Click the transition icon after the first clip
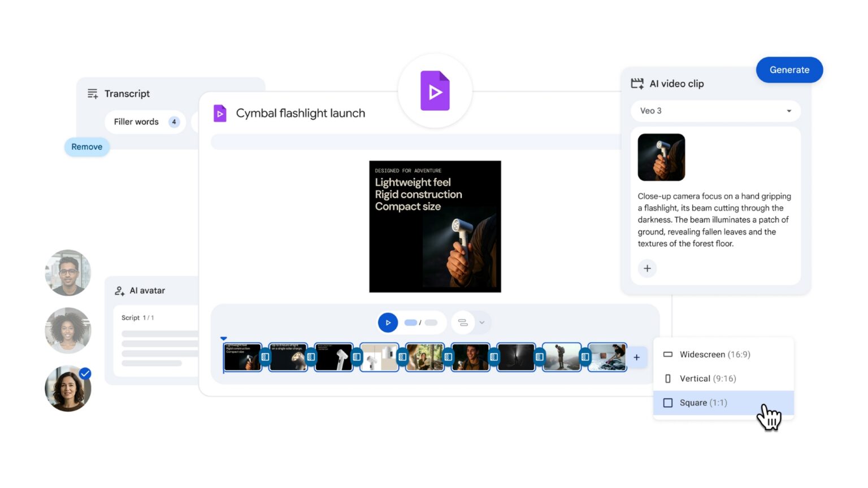Image resolution: width=868 pixels, height=488 pixels. (x=264, y=357)
